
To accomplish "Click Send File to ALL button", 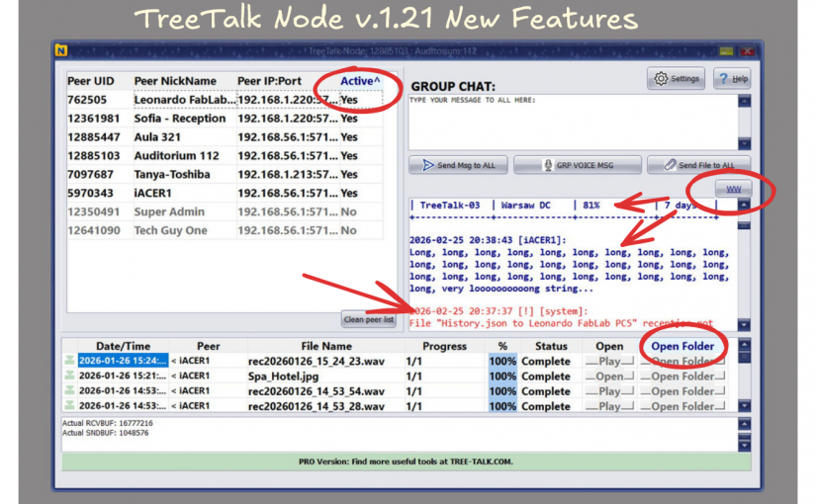I will 699,165.
